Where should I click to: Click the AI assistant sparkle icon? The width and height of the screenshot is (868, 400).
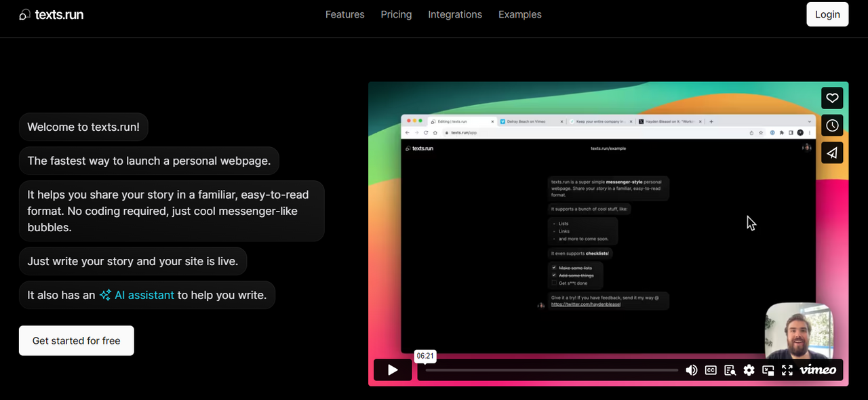pyautogui.click(x=105, y=295)
